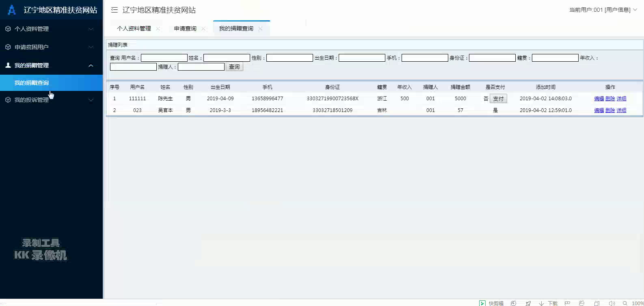Click phone number 18956482221

click(x=267, y=110)
